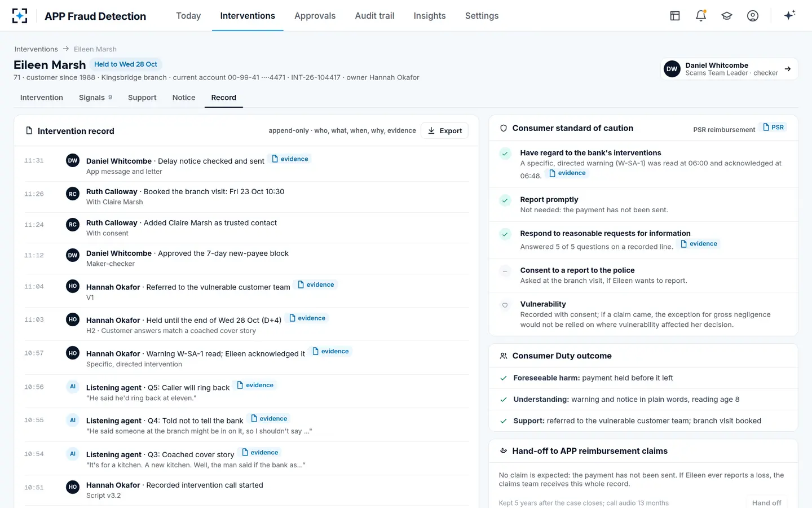Click the RC avatar on the 11:26 entry

(x=73, y=194)
